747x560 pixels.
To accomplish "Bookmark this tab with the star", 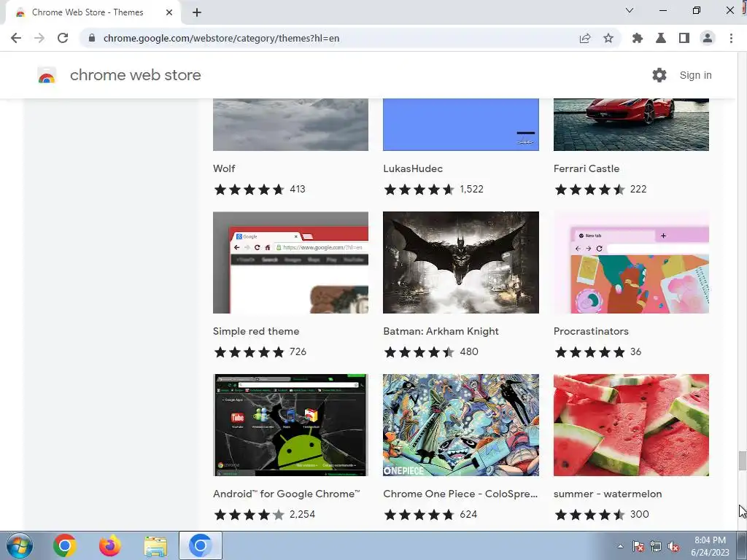I will [608, 38].
